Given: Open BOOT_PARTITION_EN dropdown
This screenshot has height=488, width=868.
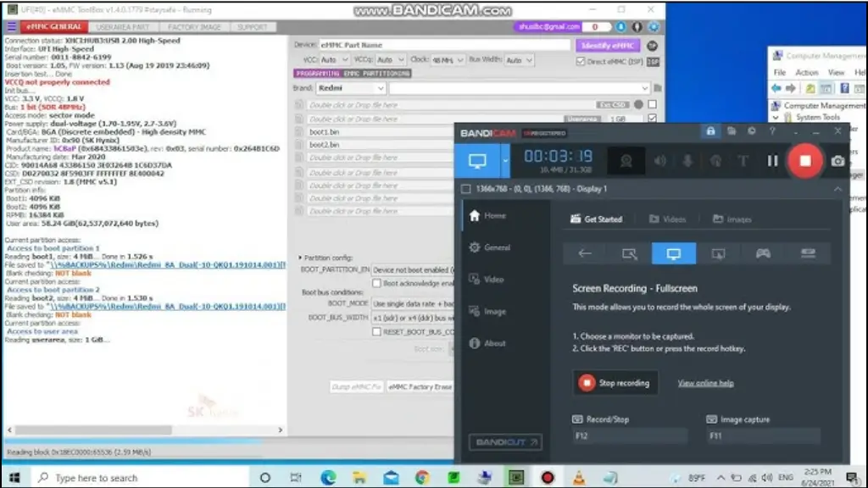Looking at the screenshot, I should tap(413, 270).
